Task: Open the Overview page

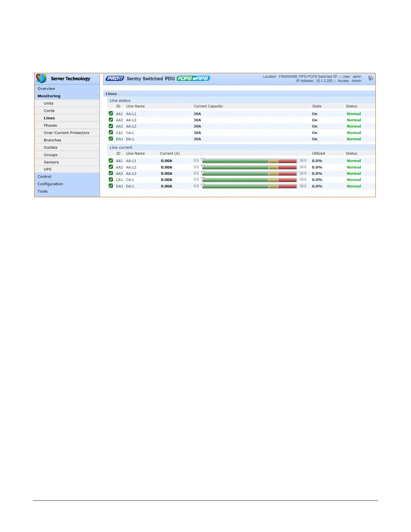Action: pyautogui.click(x=46, y=89)
